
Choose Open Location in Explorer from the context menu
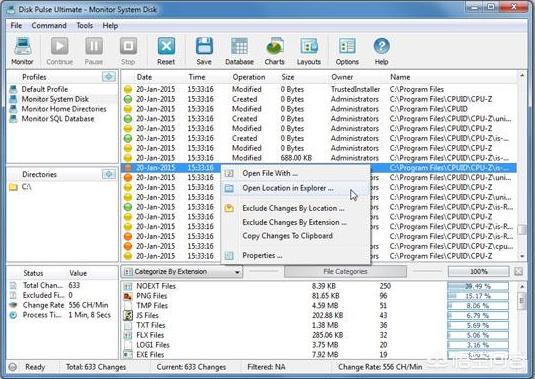[288, 188]
